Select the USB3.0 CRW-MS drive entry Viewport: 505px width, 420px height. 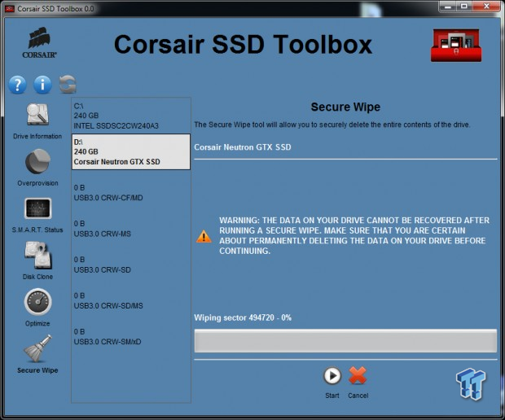tap(131, 229)
